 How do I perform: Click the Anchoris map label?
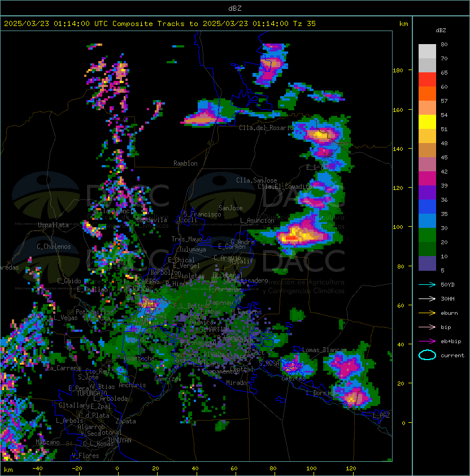(x=132, y=385)
